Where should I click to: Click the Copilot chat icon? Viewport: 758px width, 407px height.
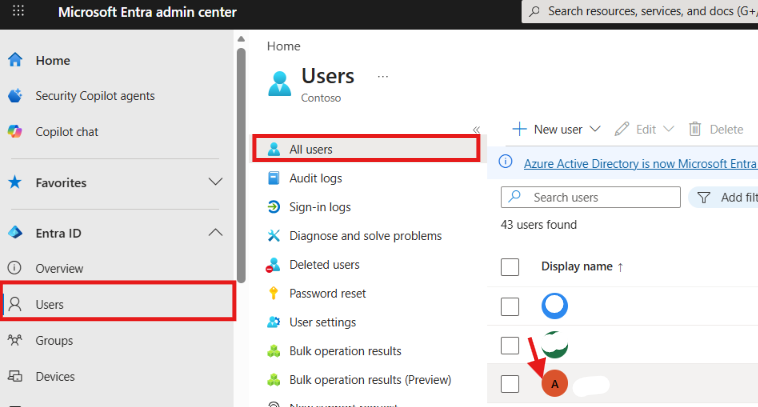click(15, 131)
